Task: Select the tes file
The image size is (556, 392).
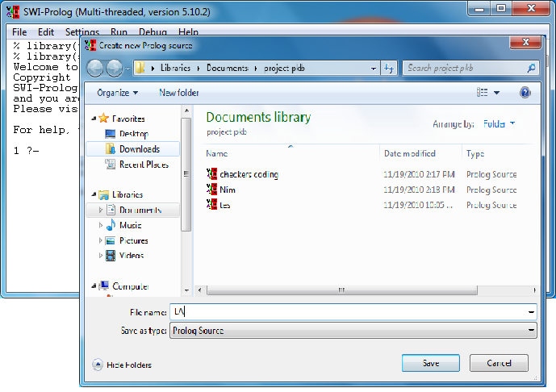Action: pyautogui.click(x=225, y=205)
